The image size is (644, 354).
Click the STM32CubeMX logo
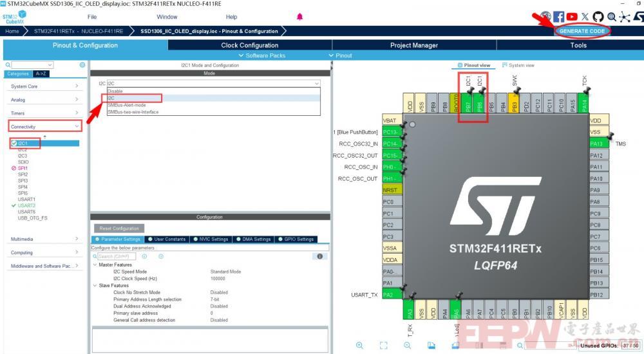point(14,17)
